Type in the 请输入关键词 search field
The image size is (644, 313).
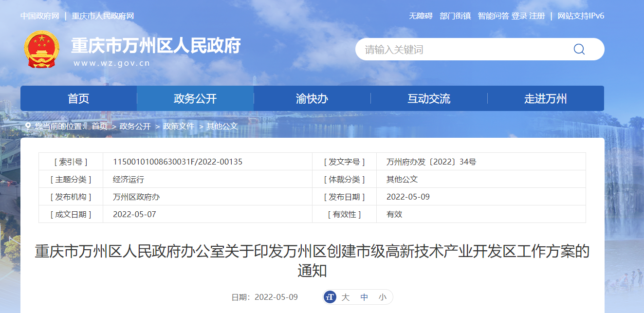pyautogui.click(x=462, y=49)
